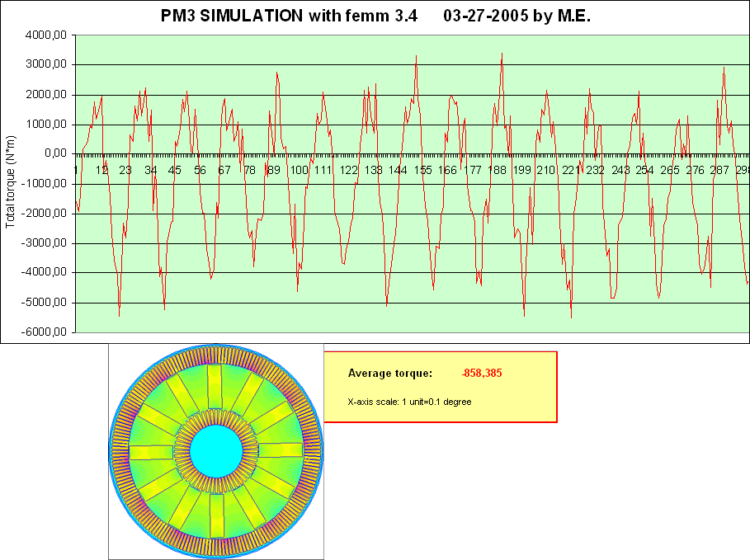Screen dimensions: 750x560
Task: Select x-axis tick label 155
Action: point(423,171)
